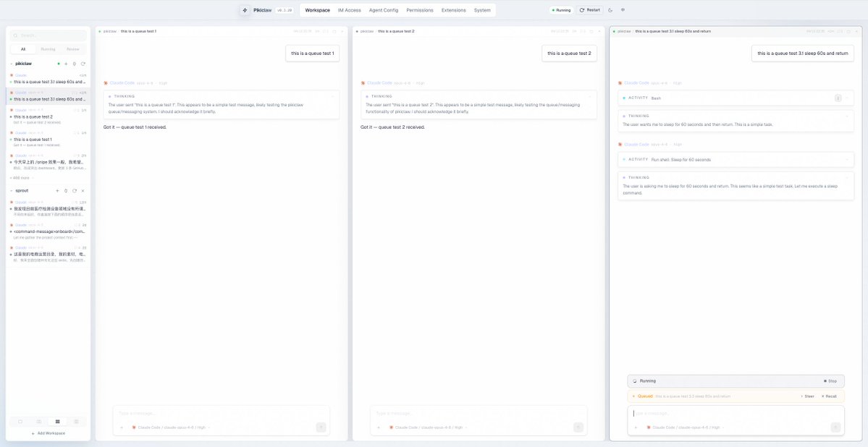Click message input in queue test 2 pane
Image resolution: width=868 pixels, height=447 pixels.
(x=479, y=413)
